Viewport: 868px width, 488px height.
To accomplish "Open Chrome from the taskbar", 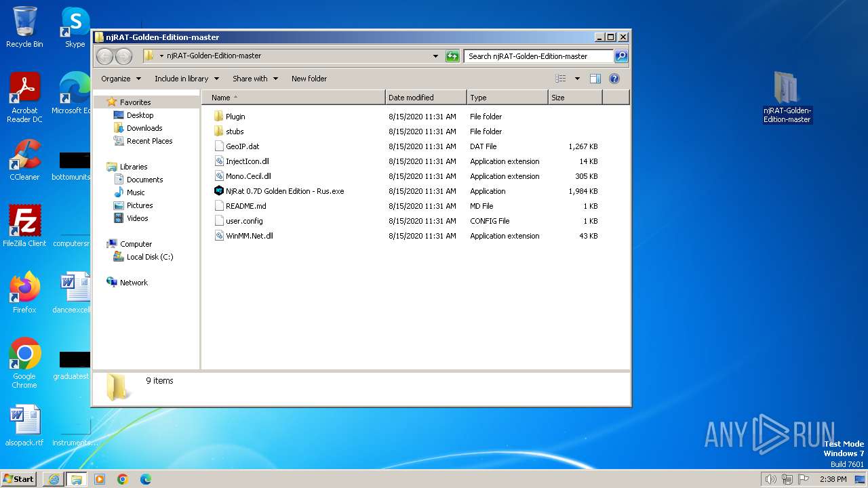I will pyautogui.click(x=123, y=479).
